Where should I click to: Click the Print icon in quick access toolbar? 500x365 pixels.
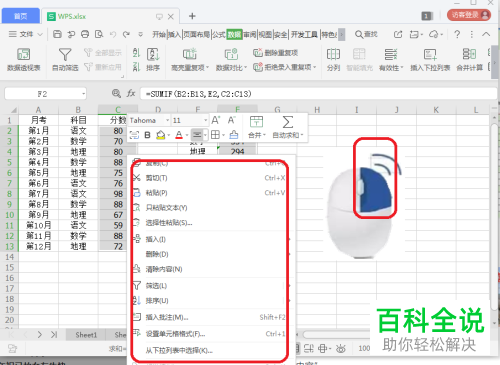point(85,34)
